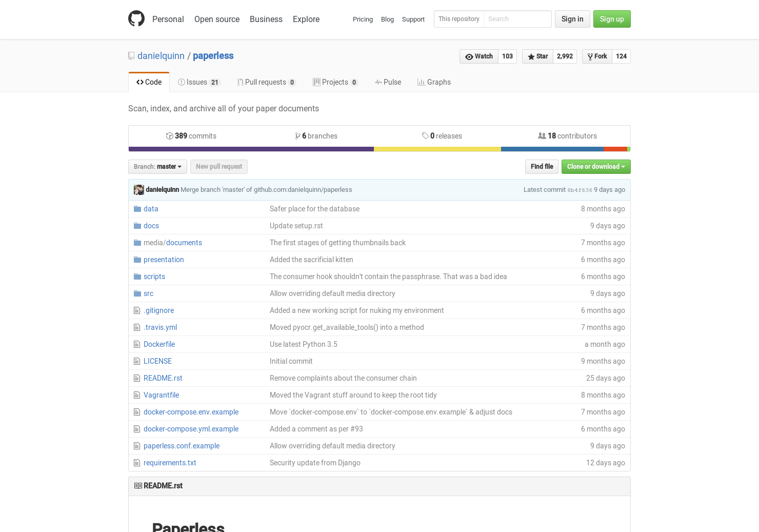The width and height of the screenshot is (759, 532).
Task: Click the releases tag icon
Action: click(425, 136)
